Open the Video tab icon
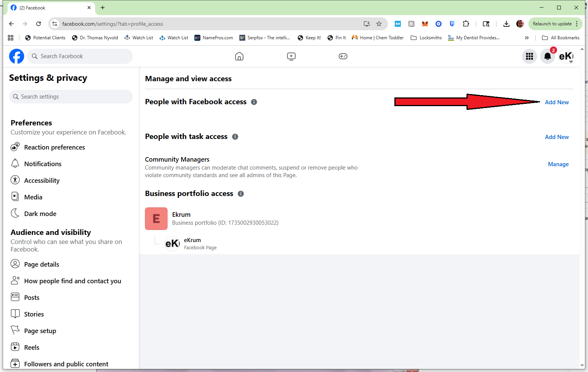588x372 pixels. coord(291,56)
